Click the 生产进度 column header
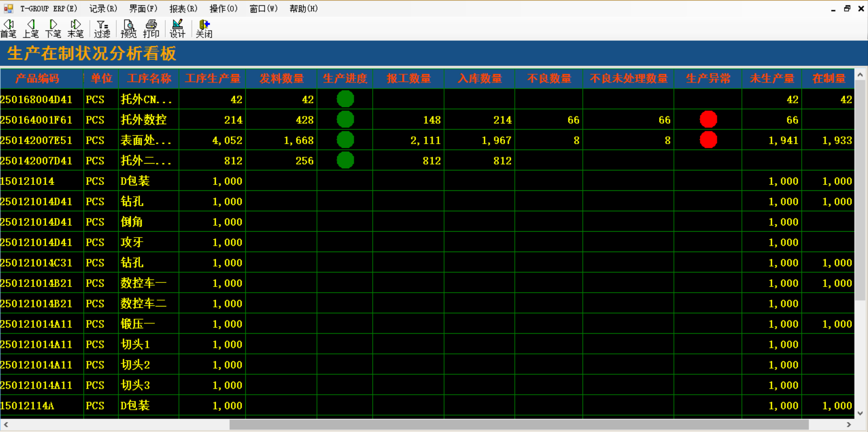Screen dimensions: 868x432 (x=345, y=78)
